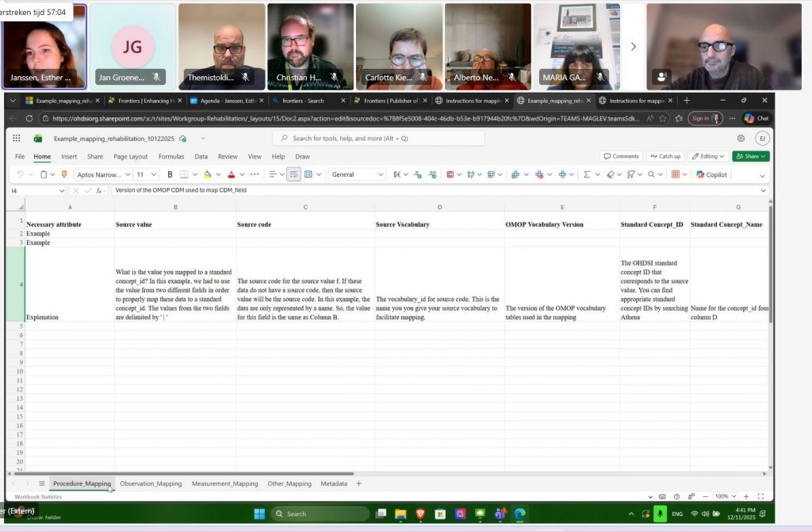Toggle bold formatting for the selected cell
Viewport: 812px width, 531px height.
click(170, 174)
